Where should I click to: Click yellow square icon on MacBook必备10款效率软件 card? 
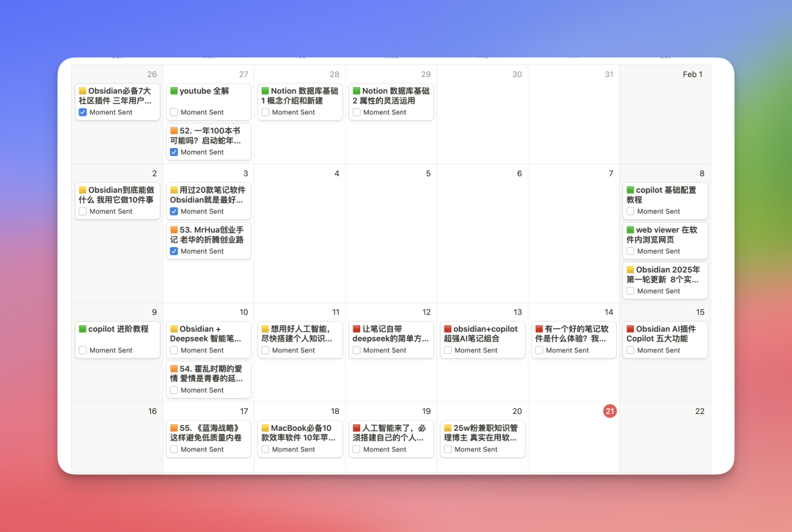click(x=265, y=429)
